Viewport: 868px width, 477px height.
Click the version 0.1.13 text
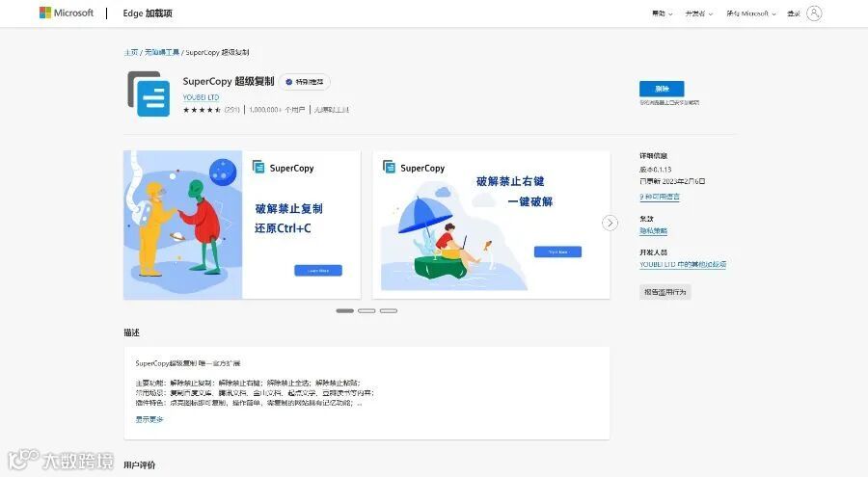(656, 170)
